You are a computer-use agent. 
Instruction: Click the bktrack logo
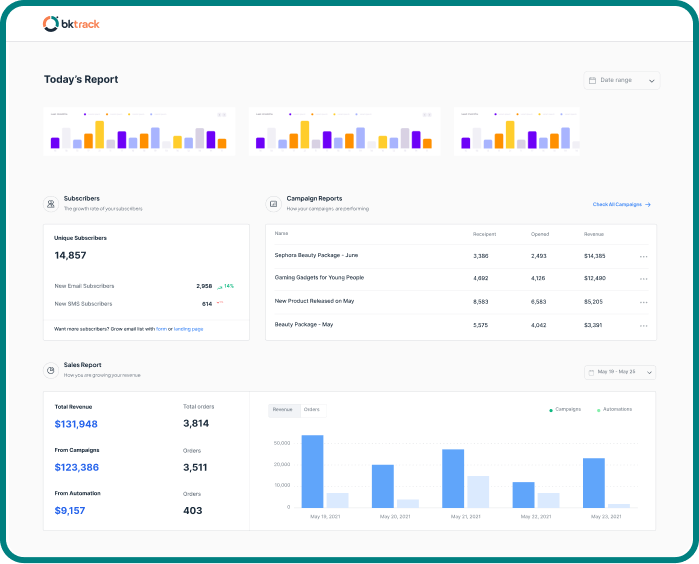click(71, 23)
